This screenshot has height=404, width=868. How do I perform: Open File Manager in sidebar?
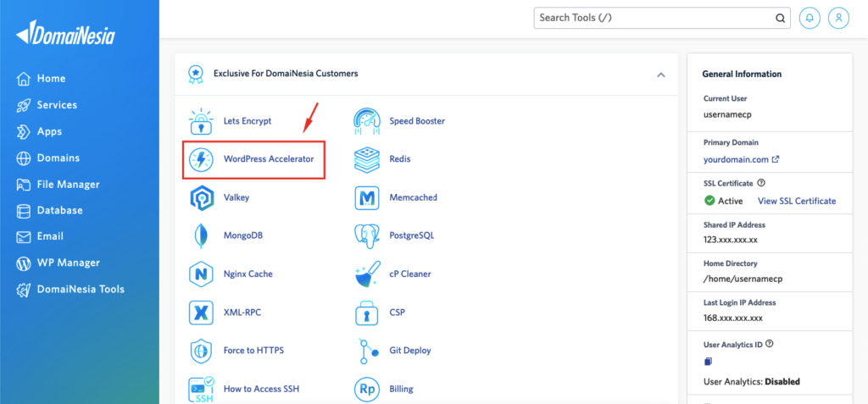pos(58,185)
